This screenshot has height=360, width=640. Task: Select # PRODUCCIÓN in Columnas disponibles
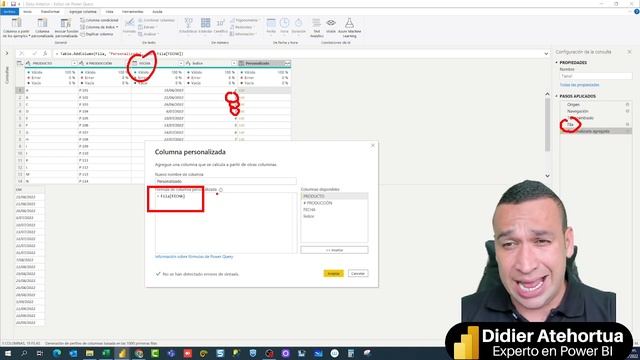click(x=334, y=203)
